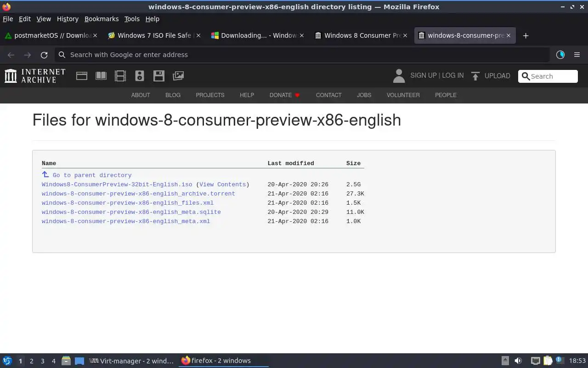This screenshot has height=368, width=588.
Task: Open the Internet Archive Texts book icon
Action: tap(101, 76)
